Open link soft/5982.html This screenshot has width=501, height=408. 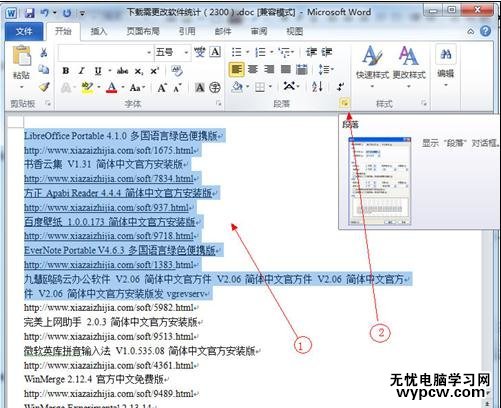pyautogui.click(x=109, y=307)
